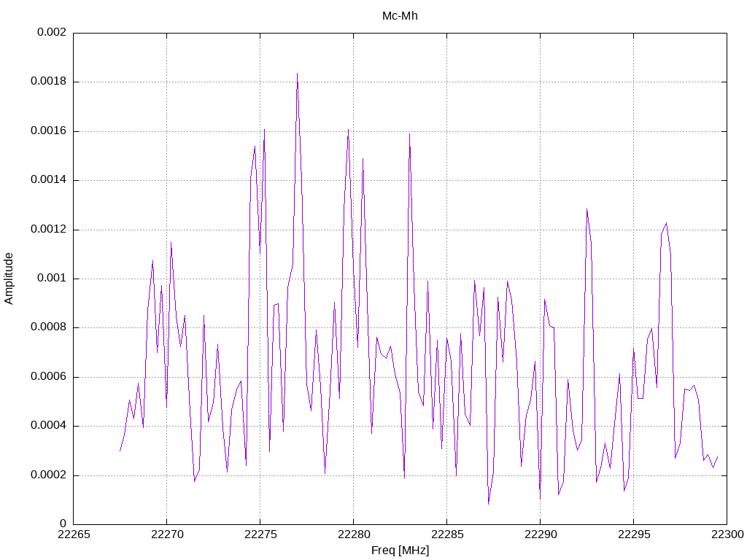The width and height of the screenshot is (747, 560).
Task: Click the 22300 x-axis tick label
Action: pos(728,534)
